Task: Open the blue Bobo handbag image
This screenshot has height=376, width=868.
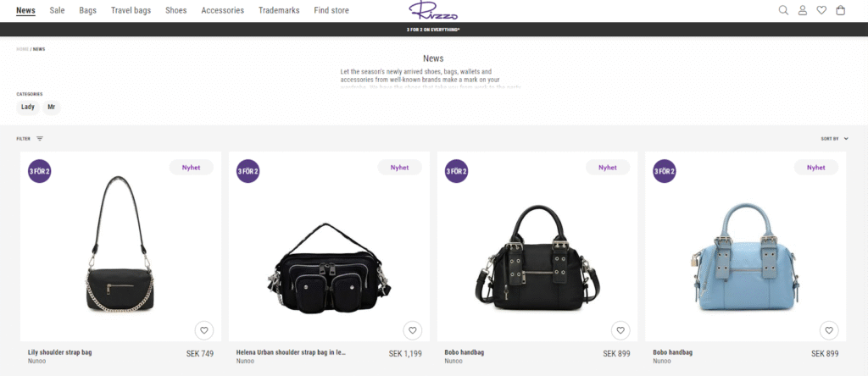Action: click(745, 256)
